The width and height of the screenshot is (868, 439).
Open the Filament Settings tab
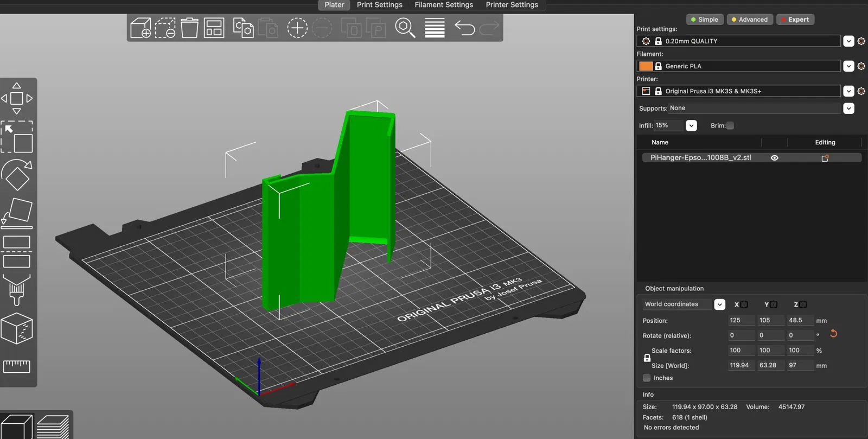pos(444,5)
